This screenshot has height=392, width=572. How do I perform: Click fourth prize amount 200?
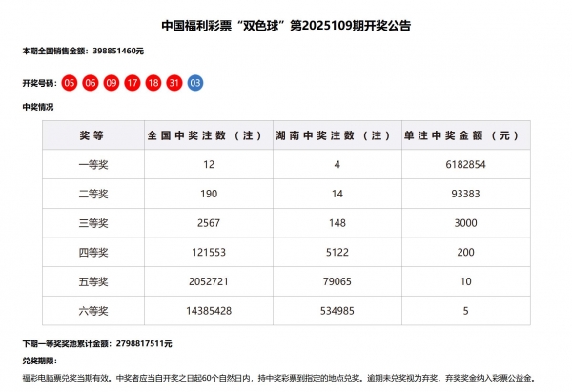(465, 252)
